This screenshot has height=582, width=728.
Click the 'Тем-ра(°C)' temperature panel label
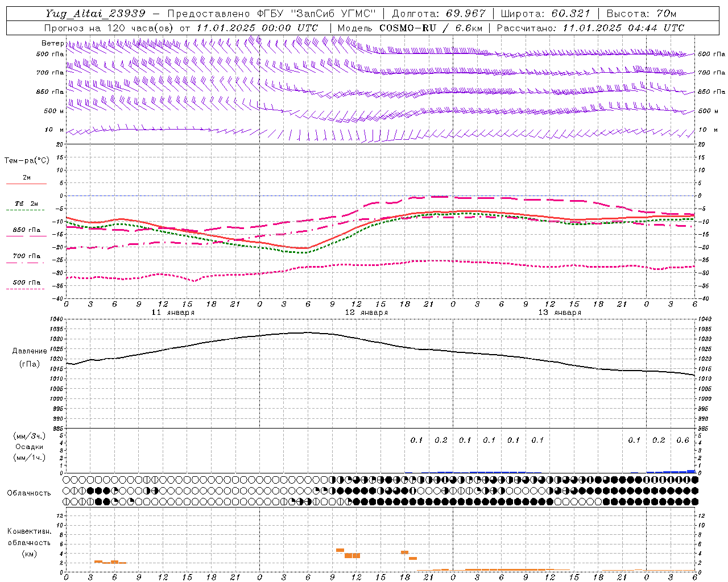pos(27,161)
